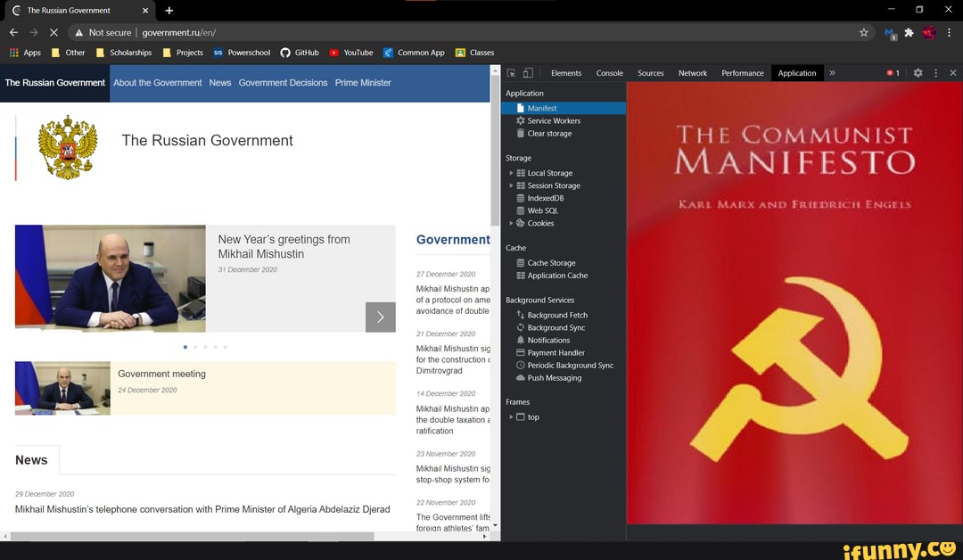The height and width of the screenshot is (560, 963).
Task: Stop loading the page
Action: tap(53, 32)
